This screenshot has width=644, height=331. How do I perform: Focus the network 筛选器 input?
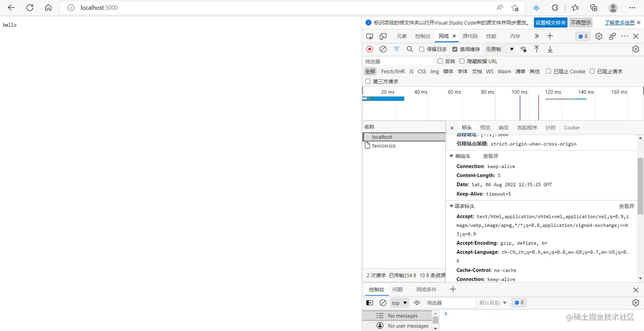398,61
